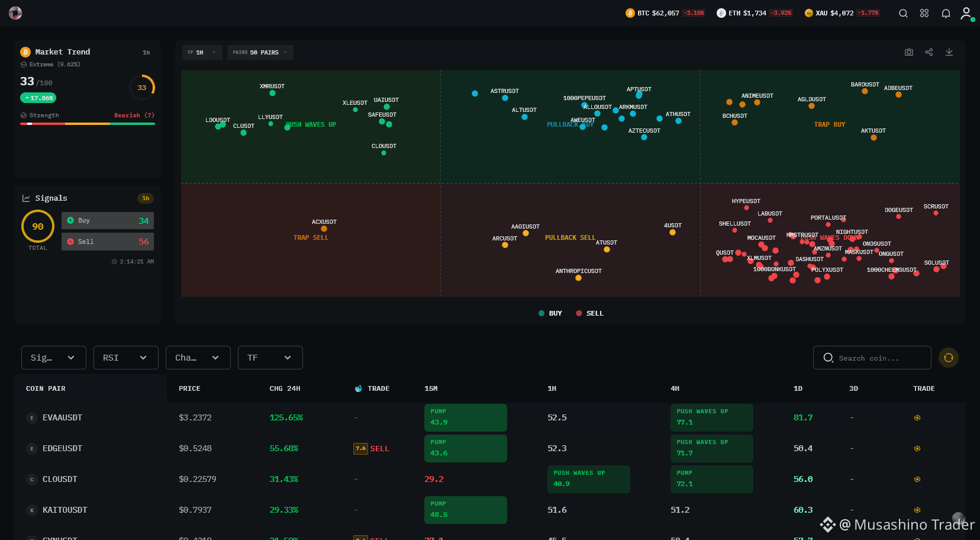Click the PUSH WAVES UP 77.1 cell
Image resolution: width=980 pixels, height=540 pixels.
tap(712, 417)
